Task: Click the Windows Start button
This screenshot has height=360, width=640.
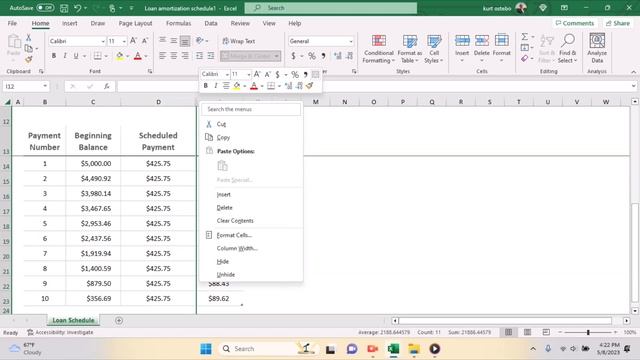Action: pos(206,349)
